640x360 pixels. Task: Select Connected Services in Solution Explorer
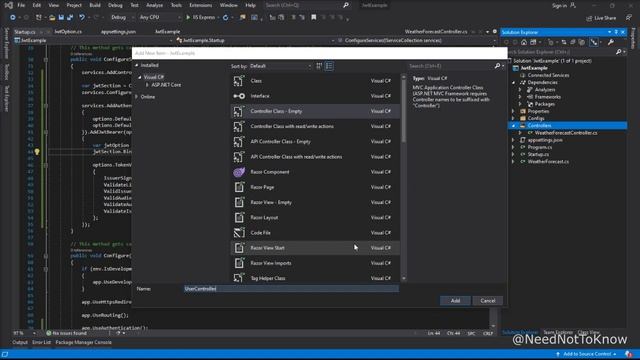pyautogui.click(x=548, y=75)
